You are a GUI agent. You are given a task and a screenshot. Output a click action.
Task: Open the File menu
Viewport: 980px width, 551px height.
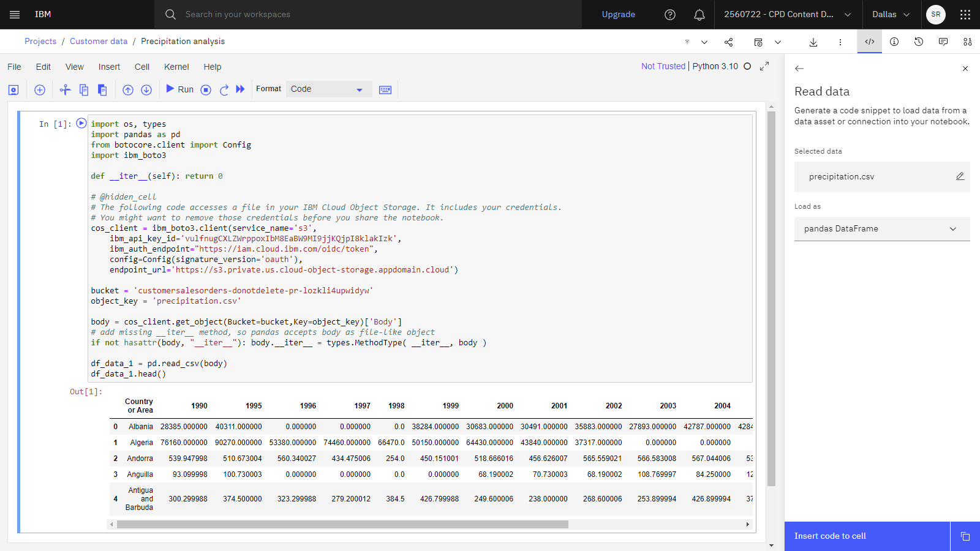coord(14,67)
